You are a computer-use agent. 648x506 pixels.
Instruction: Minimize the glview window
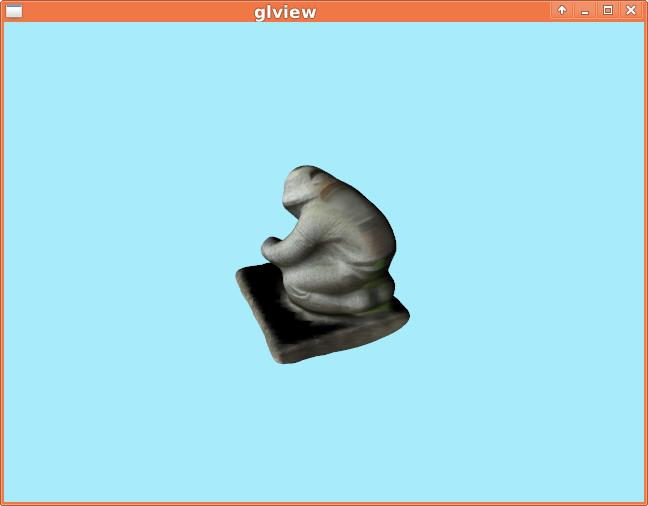click(x=585, y=10)
